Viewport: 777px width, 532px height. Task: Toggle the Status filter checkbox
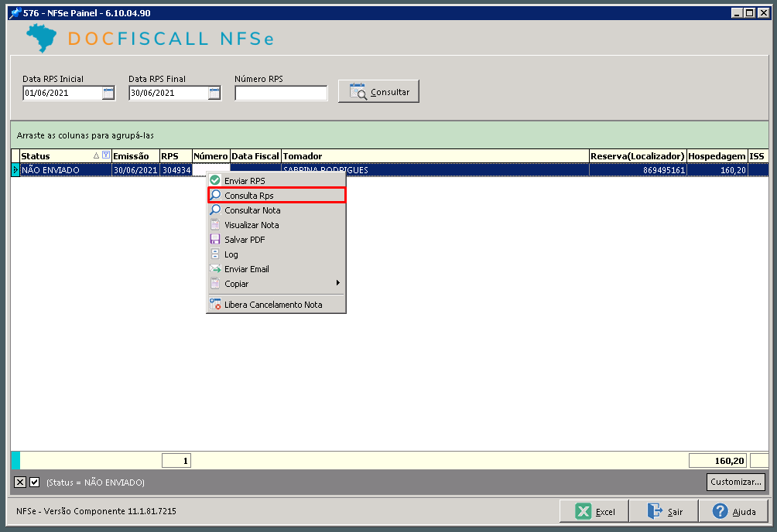coord(34,482)
